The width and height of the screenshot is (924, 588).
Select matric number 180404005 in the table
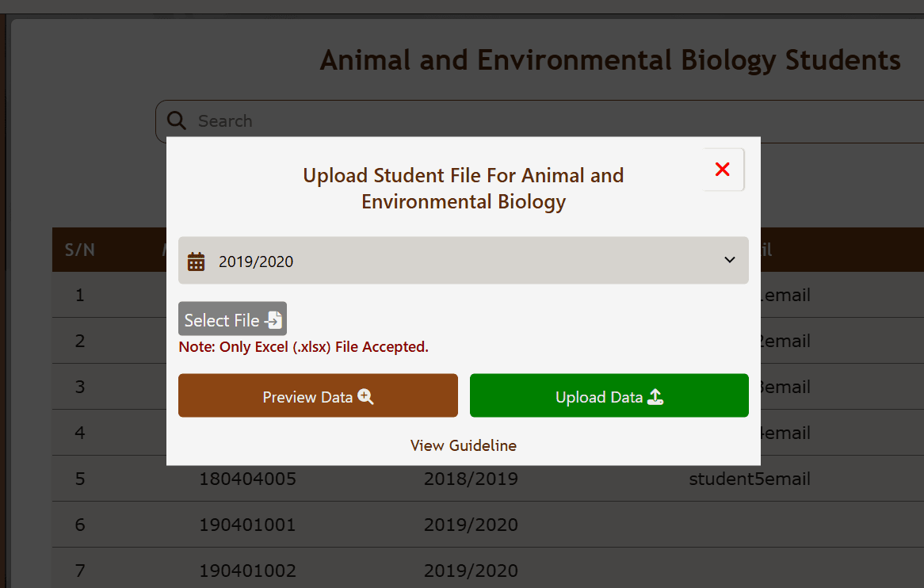point(247,479)
